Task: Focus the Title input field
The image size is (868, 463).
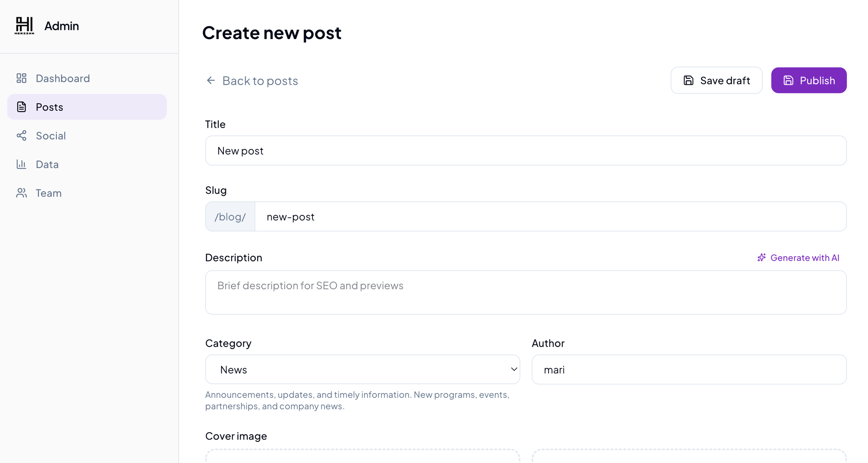Action: (525, 151)
